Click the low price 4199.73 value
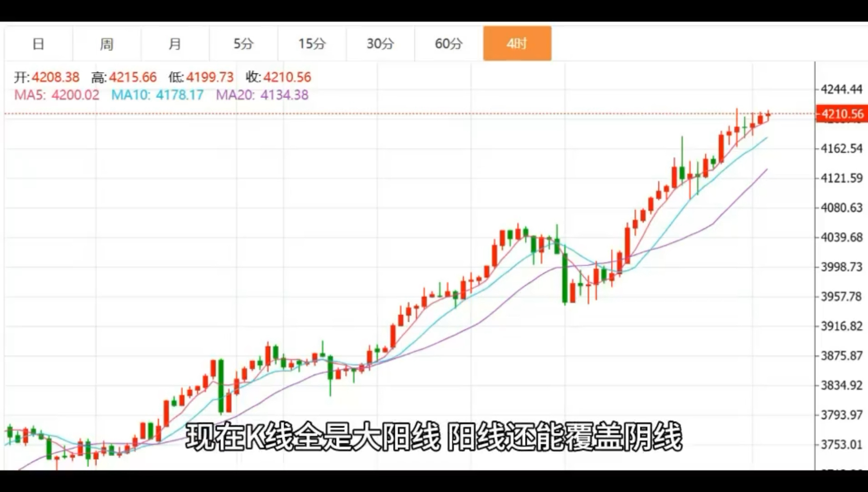The height and width of the screenshot is (492, 868). pyautogui.click(x=210, y=77)
